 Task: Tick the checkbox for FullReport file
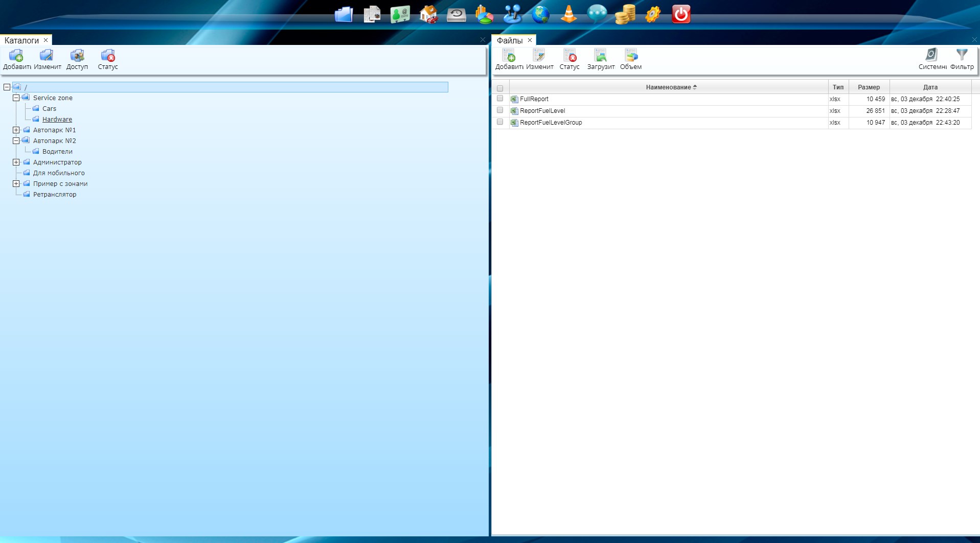(x=500, y=99)
